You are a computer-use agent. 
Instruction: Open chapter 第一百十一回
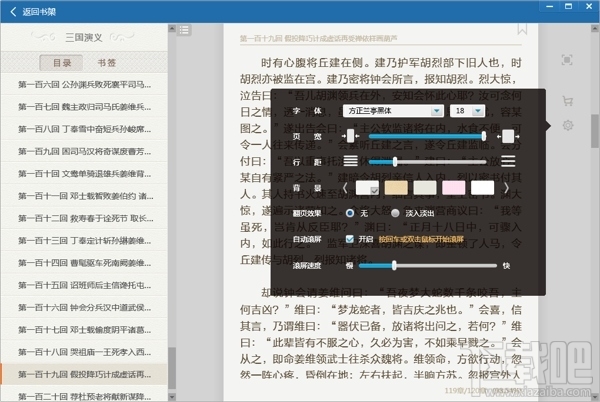pos(84,196)
